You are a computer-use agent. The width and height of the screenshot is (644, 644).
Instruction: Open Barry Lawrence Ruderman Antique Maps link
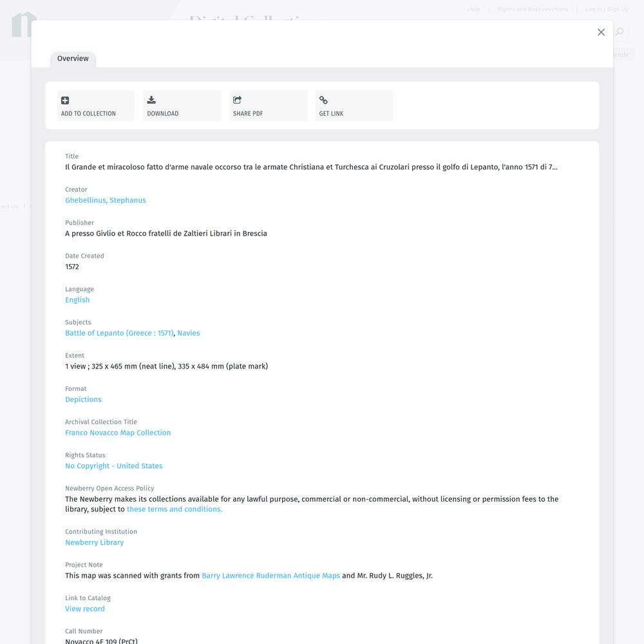271,575
